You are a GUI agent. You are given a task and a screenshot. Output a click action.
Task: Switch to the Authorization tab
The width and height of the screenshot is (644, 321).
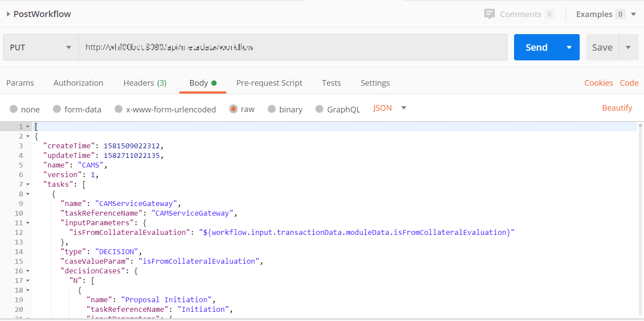coord(78,83)
